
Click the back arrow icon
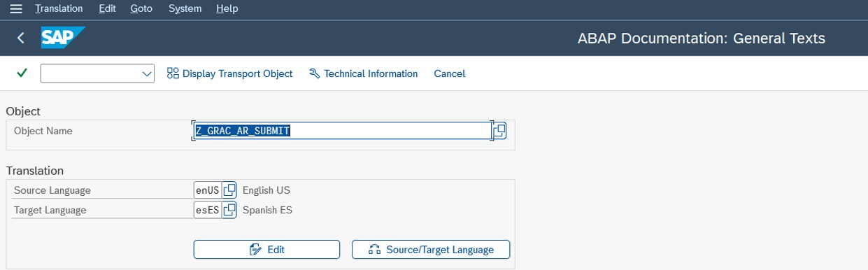[21, 38]
